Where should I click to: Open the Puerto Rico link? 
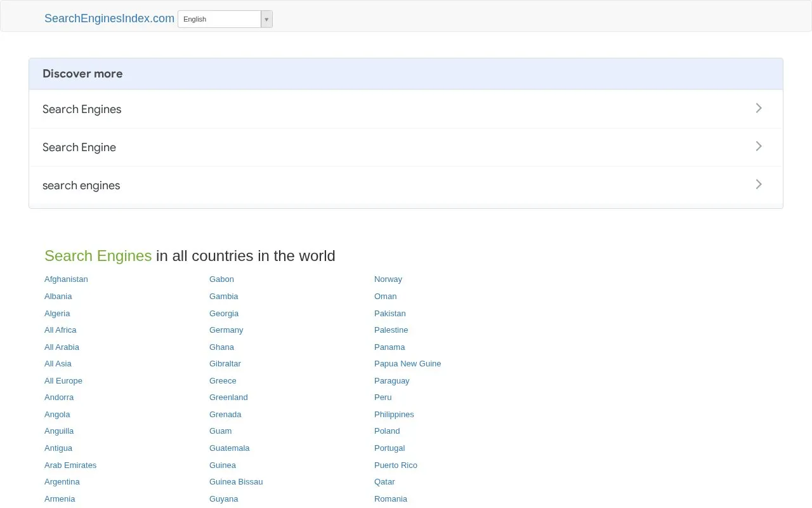click(396, 465)
